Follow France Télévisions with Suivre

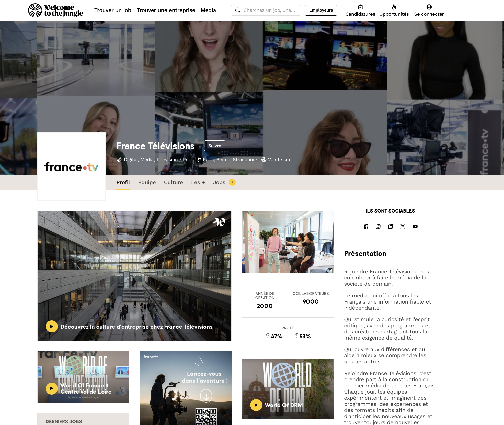pos(215,146)
